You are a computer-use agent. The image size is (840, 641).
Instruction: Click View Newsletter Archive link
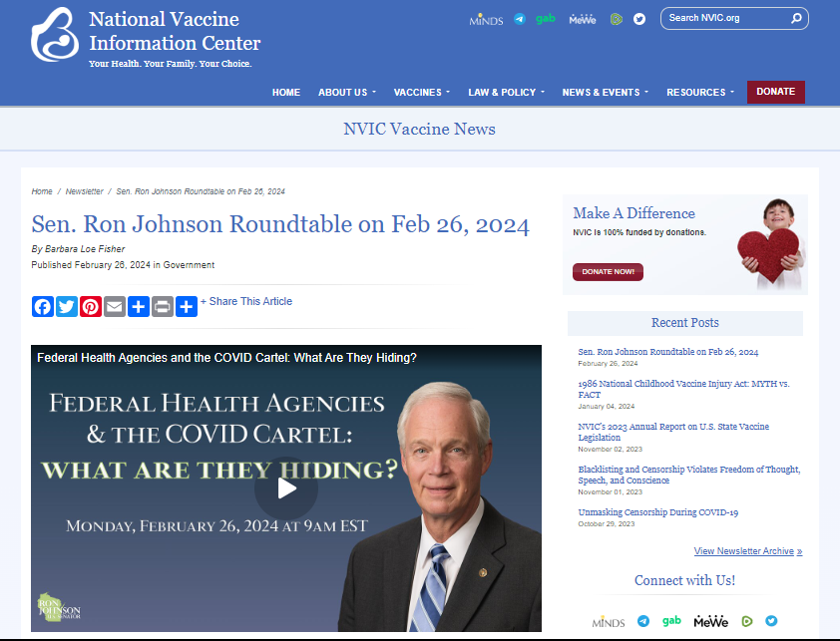click(x=748, y=551)
